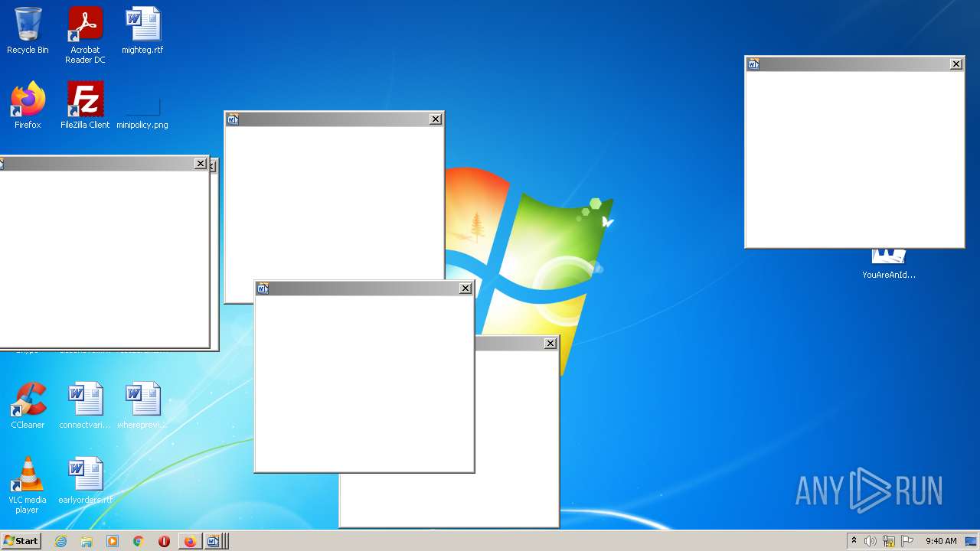The image size is (980, 551).
Task: Close the blank window nearest the taskbar
Action: [550, 344]
